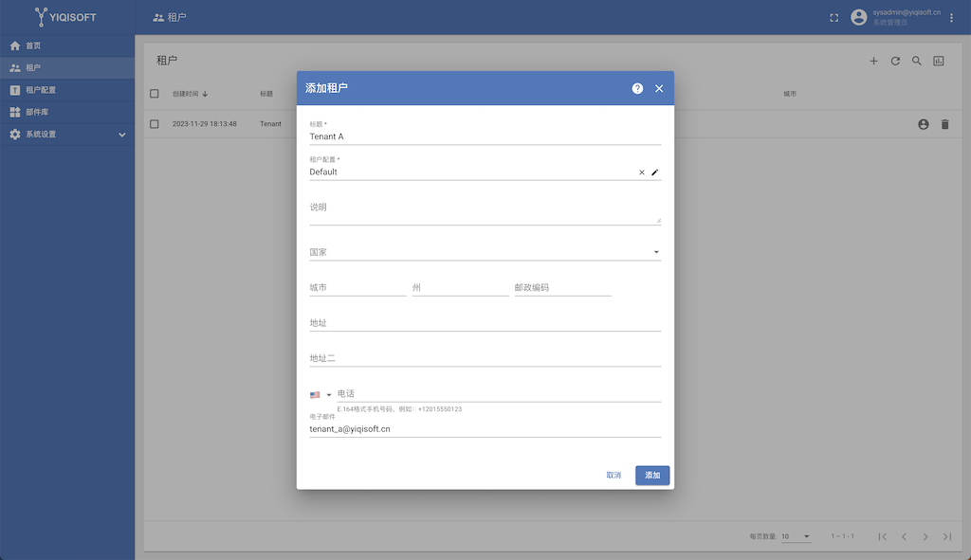
Task: Delete the Tenant row with trash icon
Action: (x=945, y=124)
